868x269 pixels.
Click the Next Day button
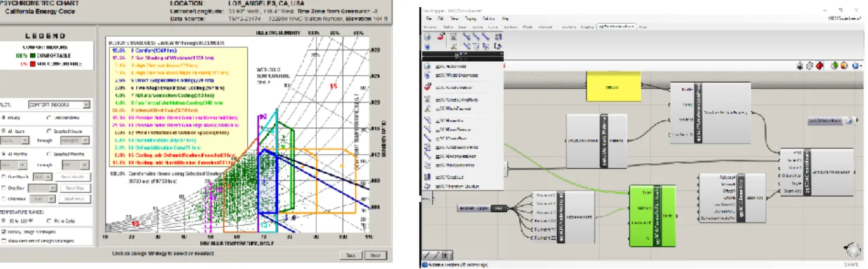[x=74, y=188]
